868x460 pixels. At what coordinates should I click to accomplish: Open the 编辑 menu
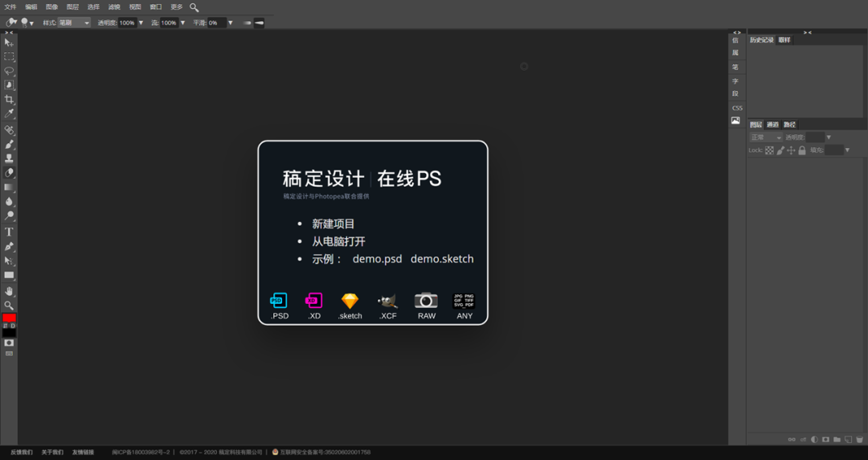(31, 7)
